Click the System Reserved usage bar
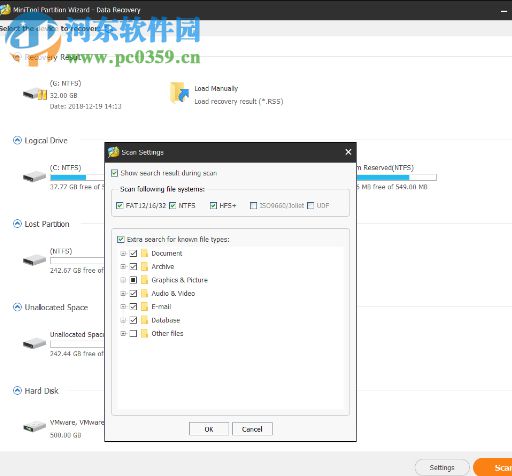 point(396,177)
